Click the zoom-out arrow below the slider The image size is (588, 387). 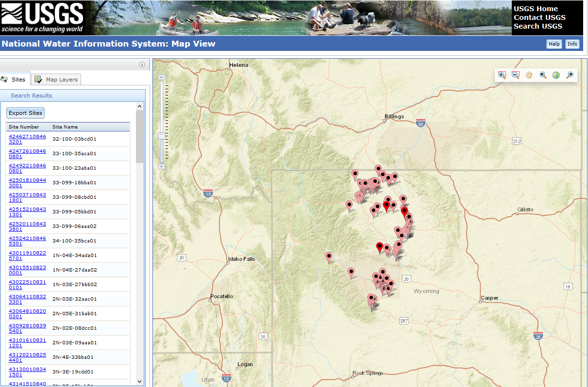pyautogui.click(x=161, y=166)
